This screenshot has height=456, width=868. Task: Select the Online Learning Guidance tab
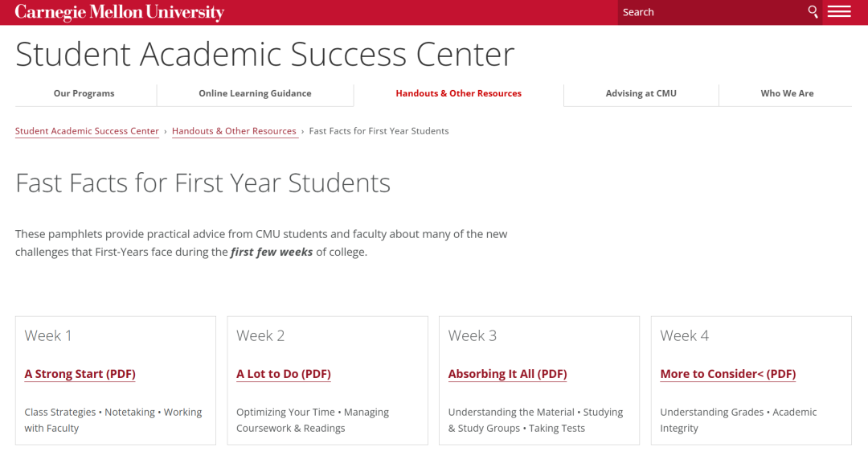click(x=256, y=93)
